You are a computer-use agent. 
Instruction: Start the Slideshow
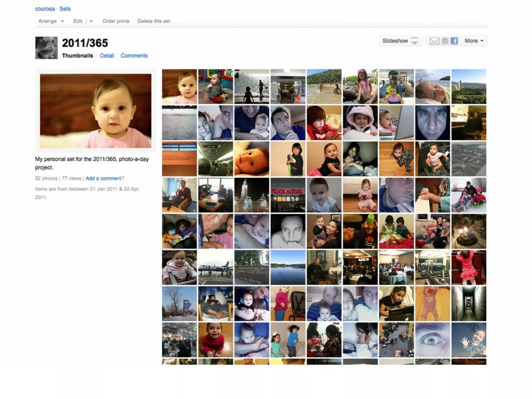click(400, 41)
